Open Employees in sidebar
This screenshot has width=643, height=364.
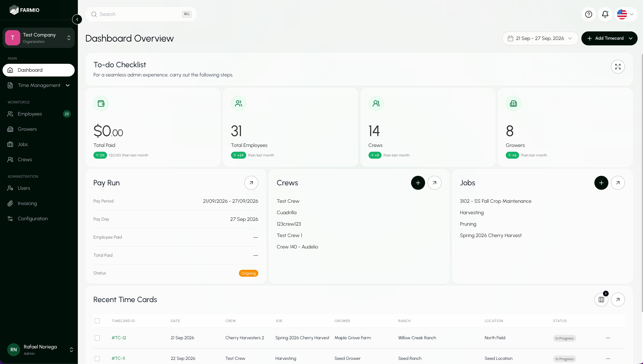pos(39,114)
